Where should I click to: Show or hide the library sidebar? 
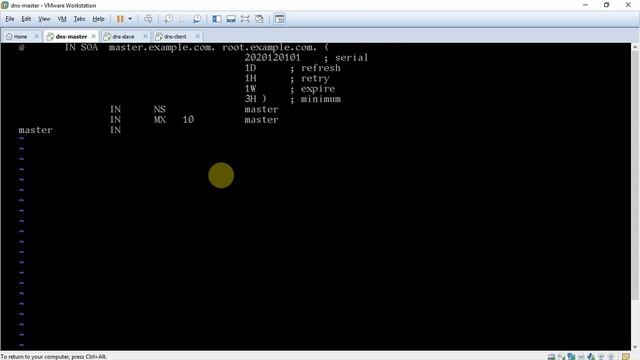point(217,19)
